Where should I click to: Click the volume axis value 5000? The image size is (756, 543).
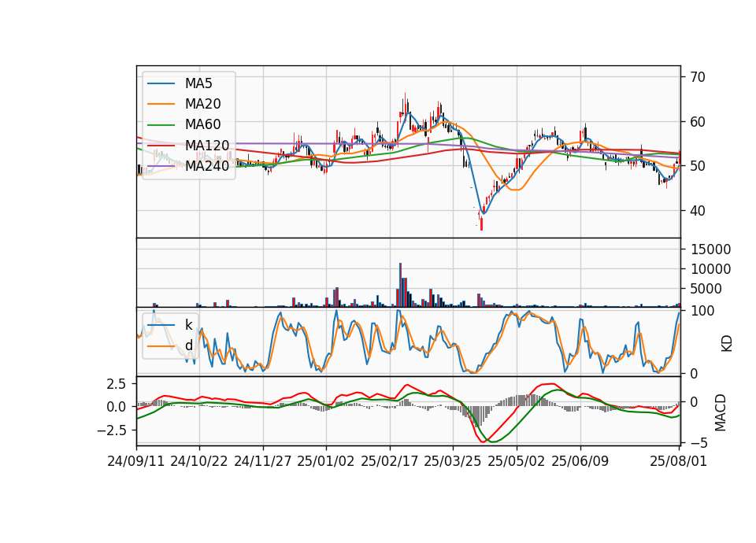click(x=706, y=289)
